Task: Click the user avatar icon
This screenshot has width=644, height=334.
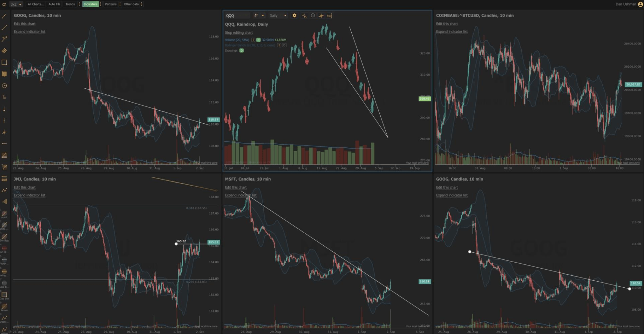Action: pyautogui.click(x=640, y=4)
